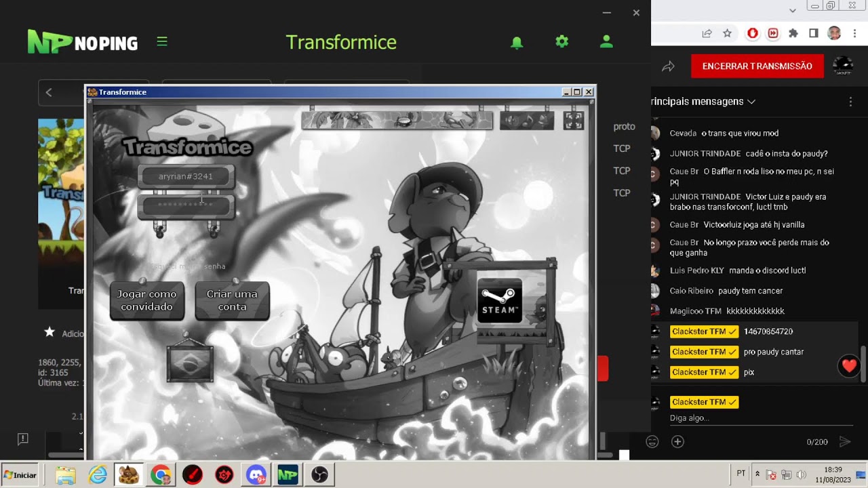
Task: Click the chat plus icon
Action: pyautogui.click(x=677, y=442)
